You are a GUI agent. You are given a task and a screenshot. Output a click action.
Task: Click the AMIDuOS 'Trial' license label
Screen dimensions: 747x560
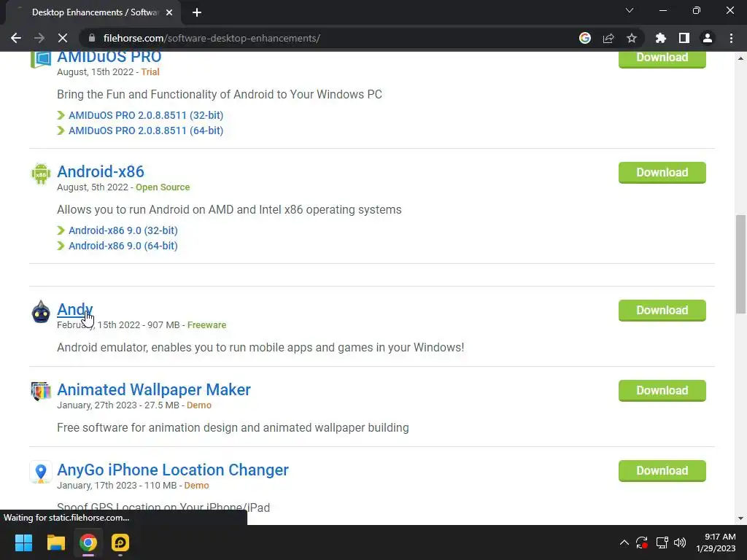150,72
